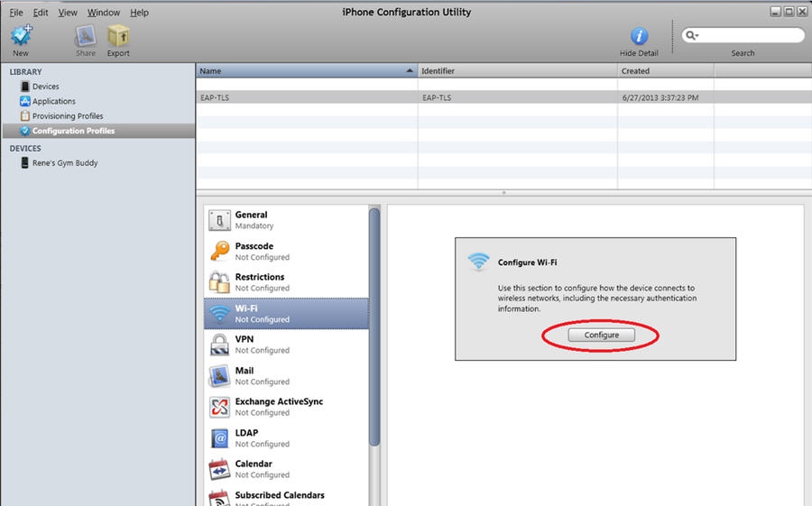Click the Identifier column header
812x506 pixels.
coord(517,71)
